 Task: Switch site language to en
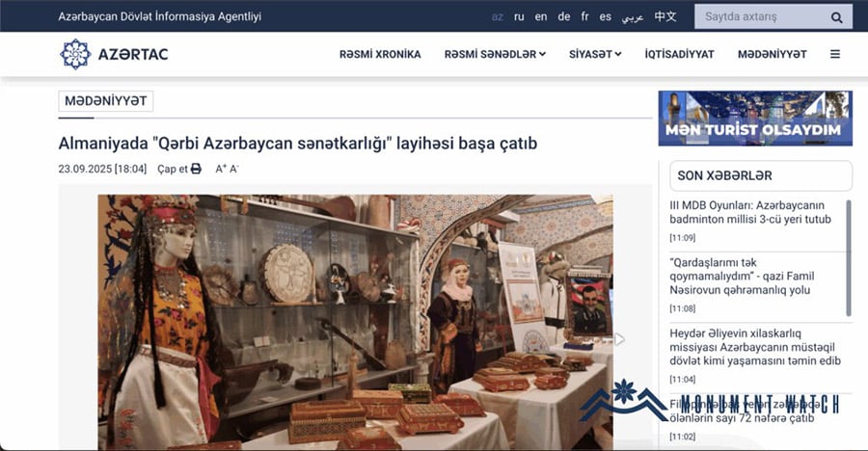coord(541,16)
